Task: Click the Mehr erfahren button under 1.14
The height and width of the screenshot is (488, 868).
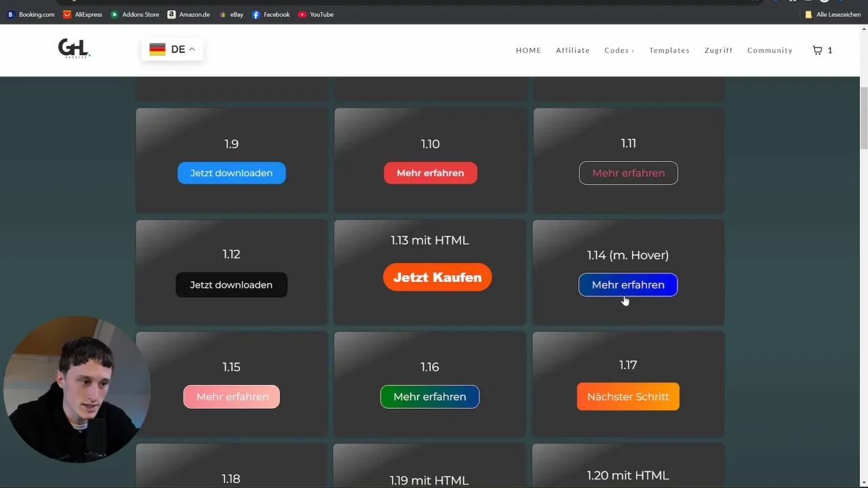Action: [x=628, y=285]
